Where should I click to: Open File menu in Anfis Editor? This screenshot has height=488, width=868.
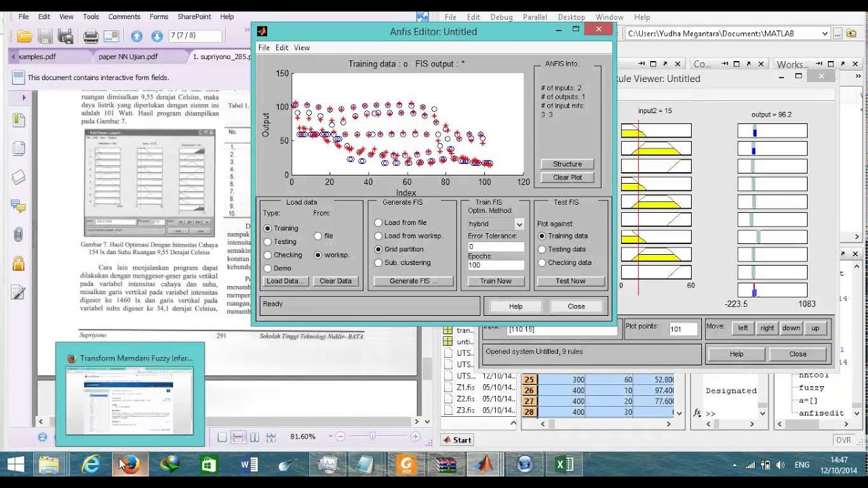pyautogui.click(x=264, y=47)
